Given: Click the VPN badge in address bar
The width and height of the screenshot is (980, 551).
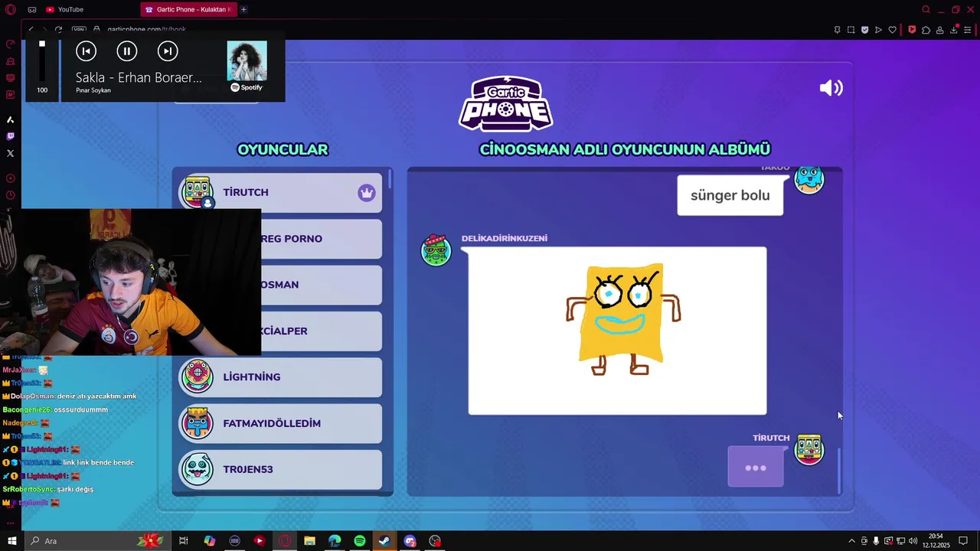Looking at the screenshot, I should pyautogui.click(x=79, y=30).
